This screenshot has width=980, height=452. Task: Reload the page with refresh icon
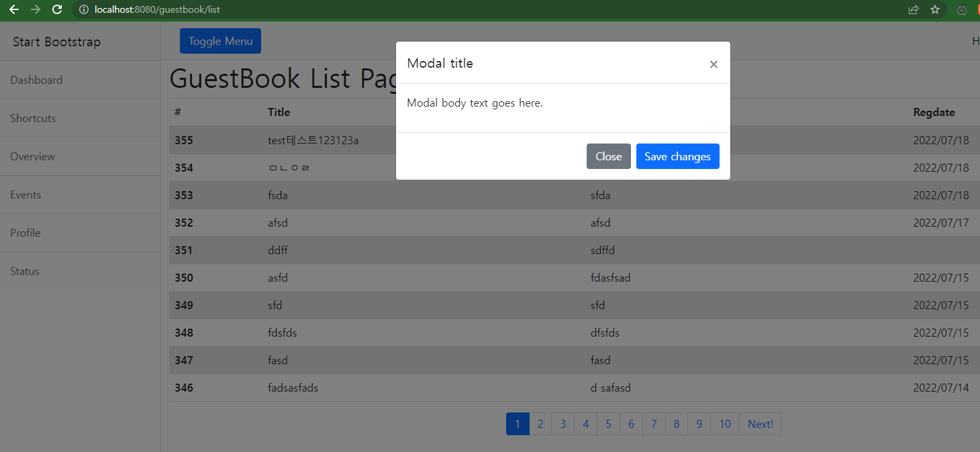tap(57, 9)
